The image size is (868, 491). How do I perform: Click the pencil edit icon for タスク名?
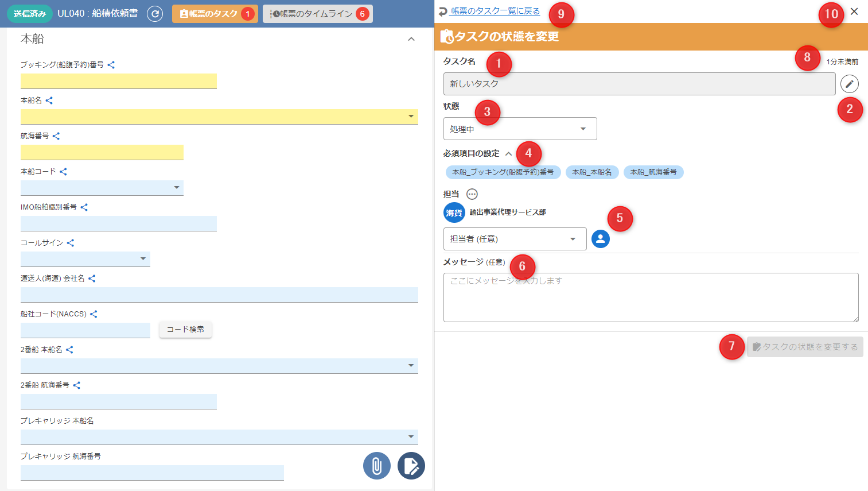[x=849, y=84]
